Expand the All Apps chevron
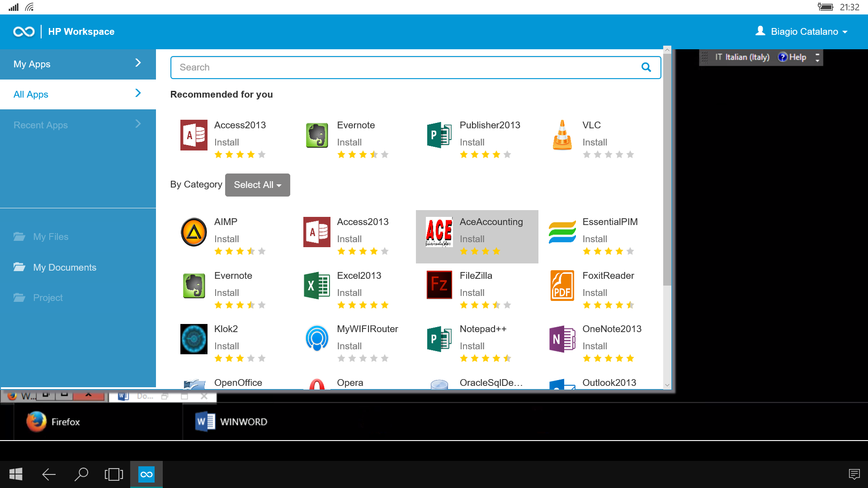This screenshot has width=868, height=488. pos(138,94)
